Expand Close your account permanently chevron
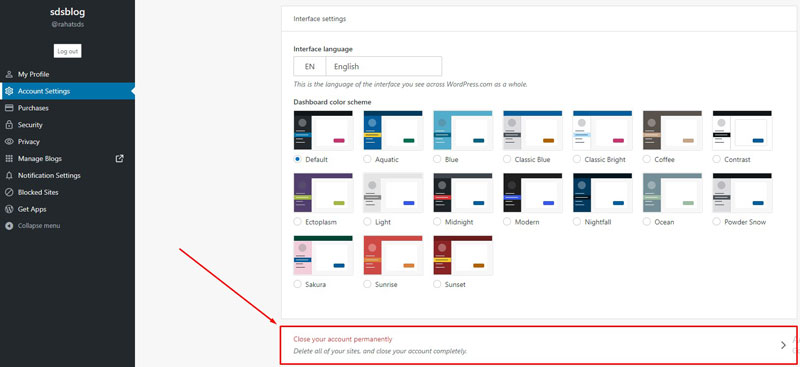This screenshot has width=800, height=367. pyautogui.click(x=783, y=345)
